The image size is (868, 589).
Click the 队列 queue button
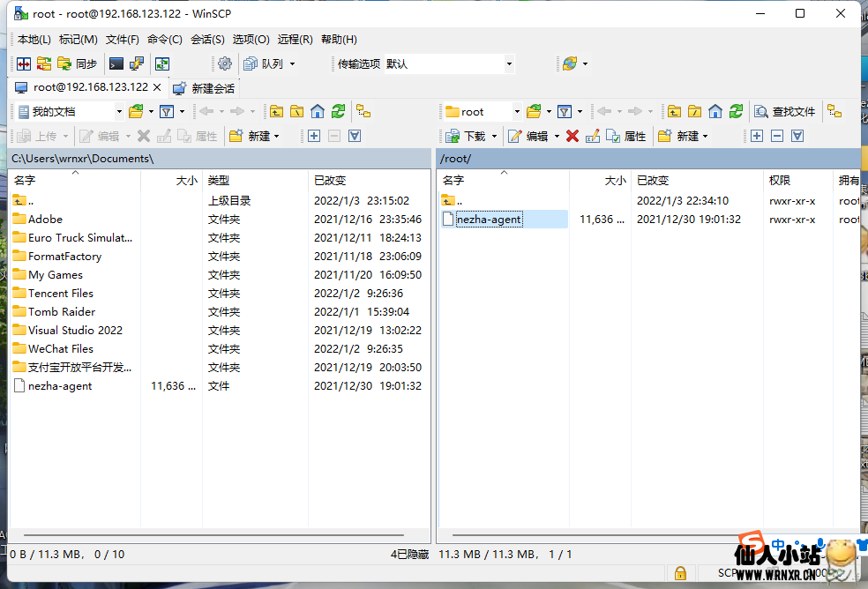coord(264,64)
